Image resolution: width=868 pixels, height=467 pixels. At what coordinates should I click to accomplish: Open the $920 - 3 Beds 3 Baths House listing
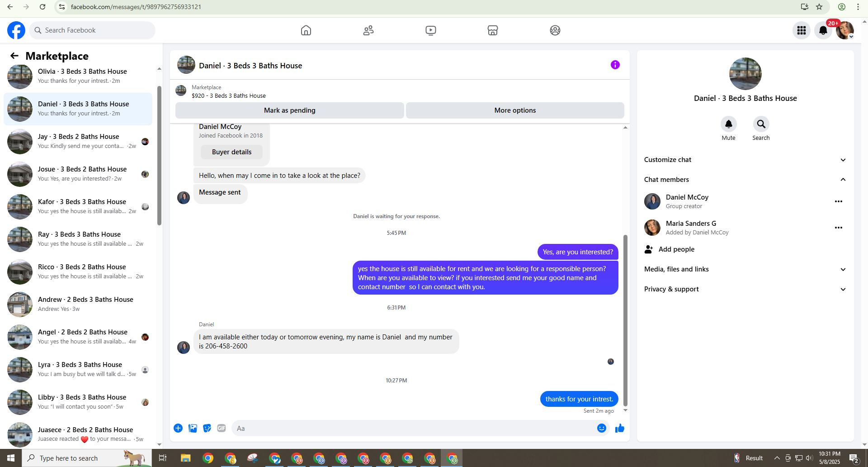[228, 96]
